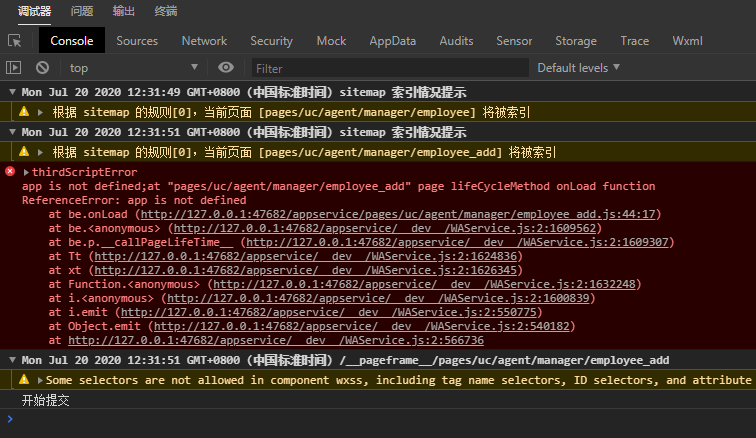This screenshot has height=438, width=756.
Task: Collapse the 12:31:51 sitemap 索引情况提示 group
Action: pyautogui.click(x=13, y=132)
